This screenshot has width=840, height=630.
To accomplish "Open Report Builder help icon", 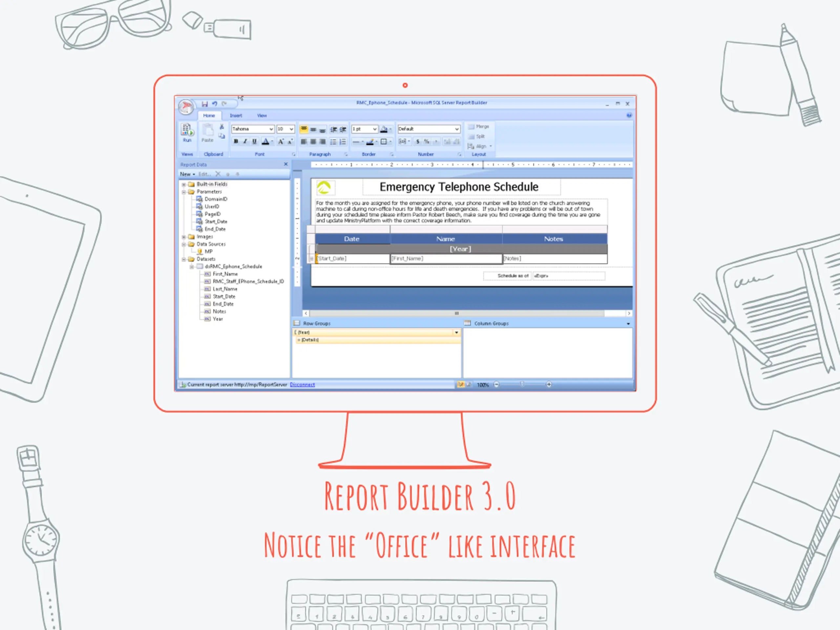I will tap(629, 115).
